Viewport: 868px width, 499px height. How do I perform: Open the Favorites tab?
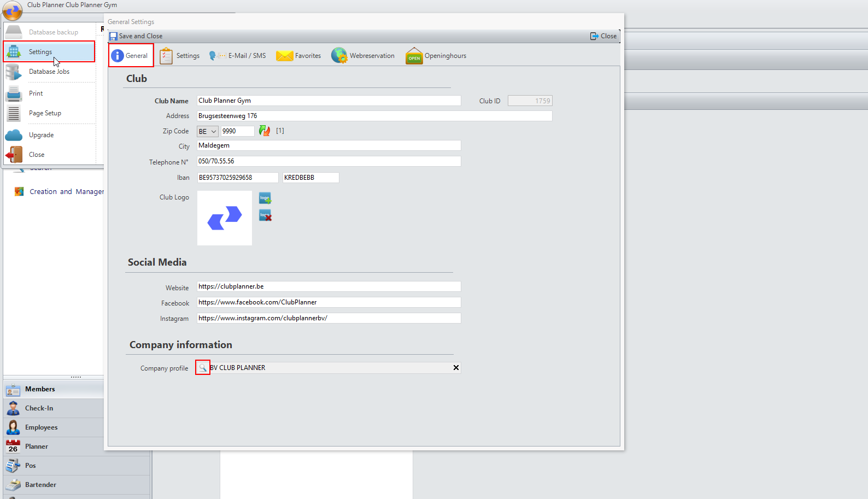click(x=299, y=56)
